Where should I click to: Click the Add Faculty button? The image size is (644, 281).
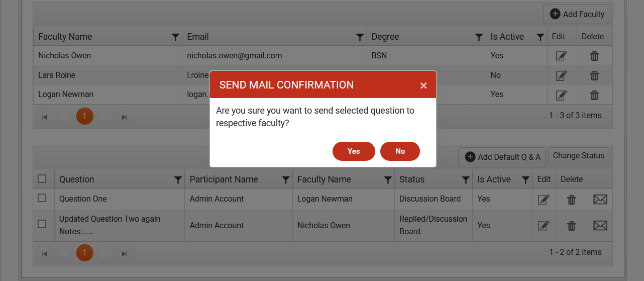coord(576,14)
